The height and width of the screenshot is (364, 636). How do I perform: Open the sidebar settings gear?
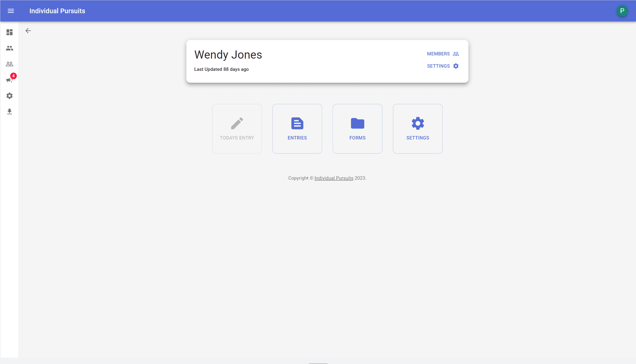pyautogui.click(x=10, y=96)
